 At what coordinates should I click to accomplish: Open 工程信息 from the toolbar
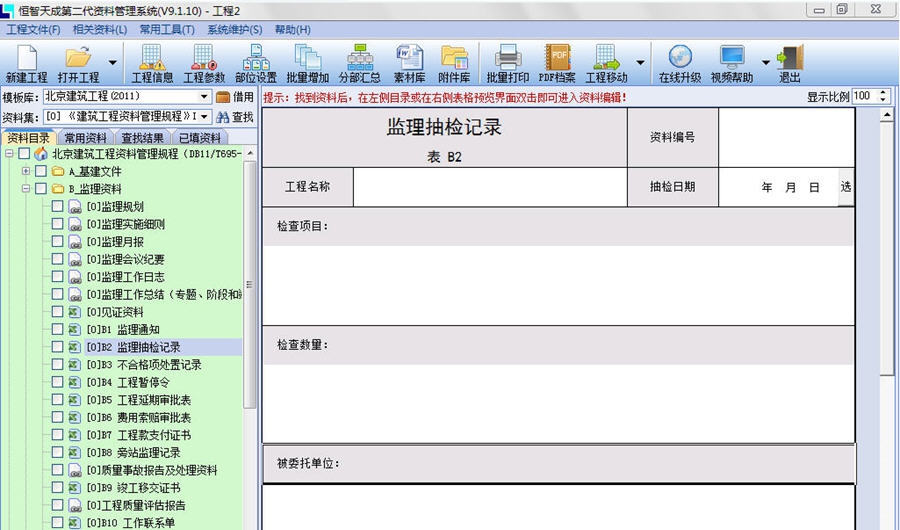click(152, 62)
